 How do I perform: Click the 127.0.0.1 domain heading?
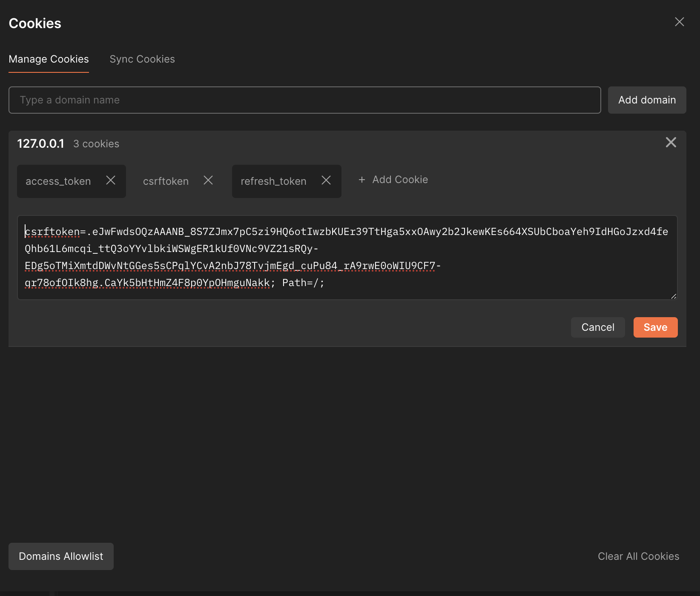click(x=41, y=144)
